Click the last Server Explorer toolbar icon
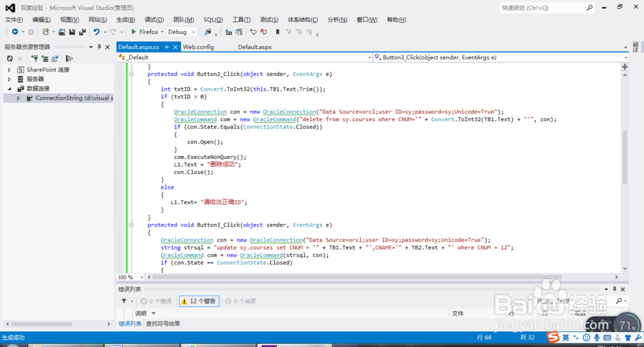Screen dimensions: 644x347 point(69,59)
